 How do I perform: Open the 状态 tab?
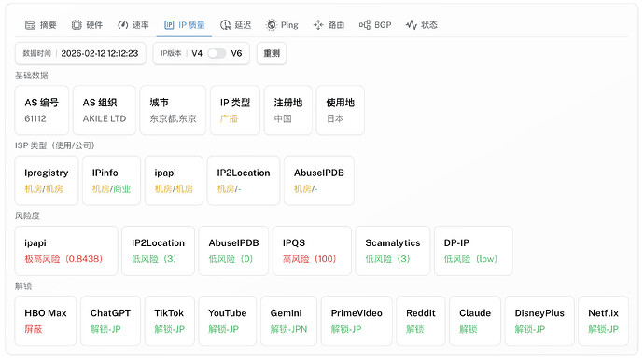click(x=422, y=25)
